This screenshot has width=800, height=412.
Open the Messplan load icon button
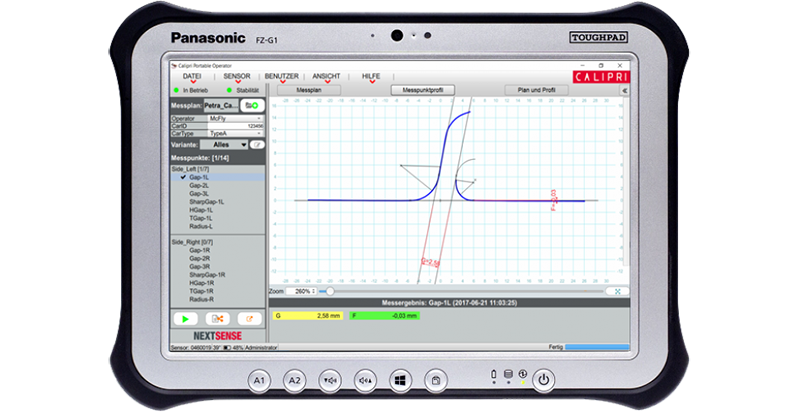coord(252,106)
